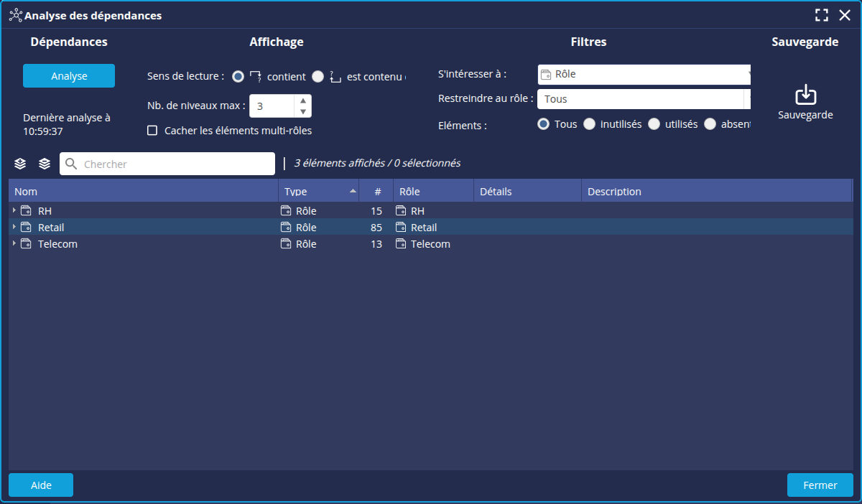Viewport: 862px width, 504px height.
Task: Enable Cacher les éléments multi-rôles checkbox
Action: (x=152, y=131)
